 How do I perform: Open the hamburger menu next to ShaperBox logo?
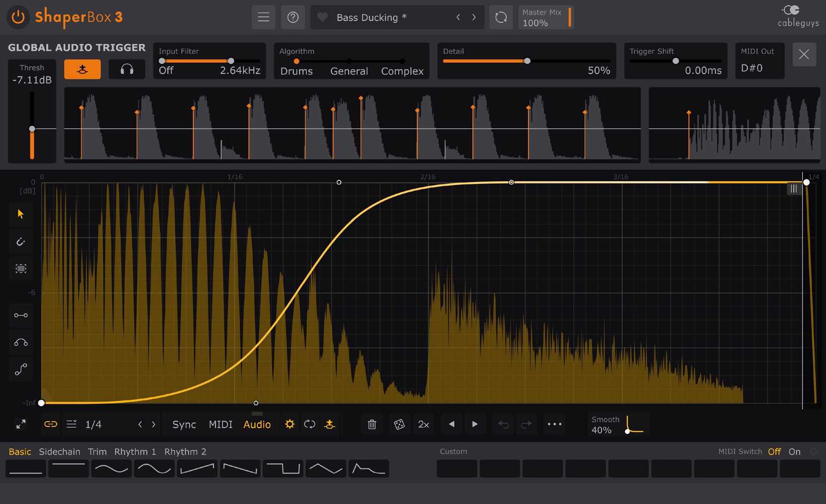[263, 17]
